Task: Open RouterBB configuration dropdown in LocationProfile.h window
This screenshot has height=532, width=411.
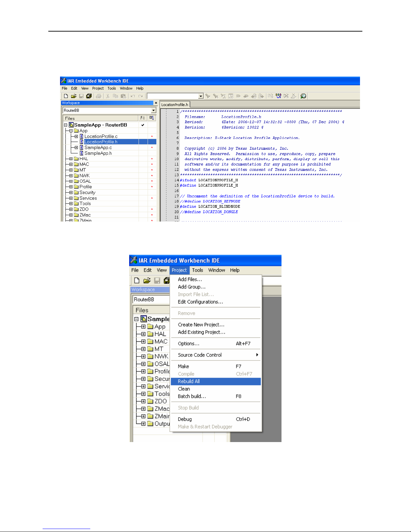Action: (154, 110)
